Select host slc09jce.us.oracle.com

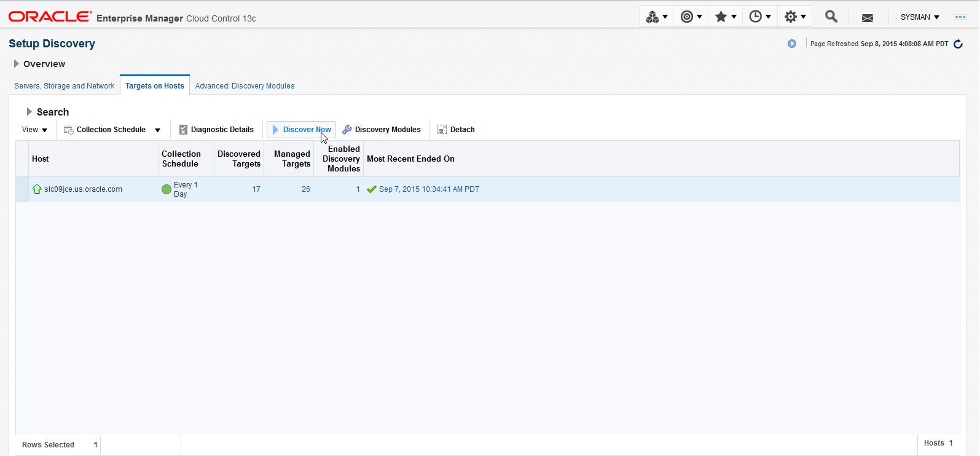click(x=83, y=189)
